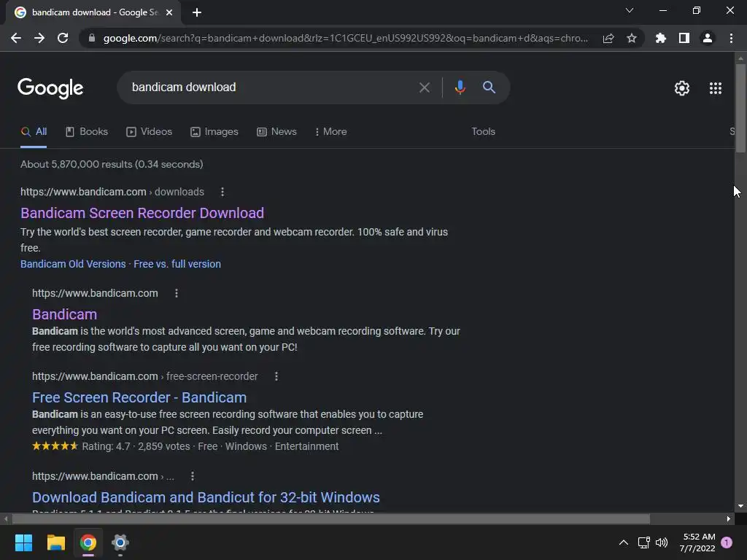Click the scroll right arrow

(728, 518)
